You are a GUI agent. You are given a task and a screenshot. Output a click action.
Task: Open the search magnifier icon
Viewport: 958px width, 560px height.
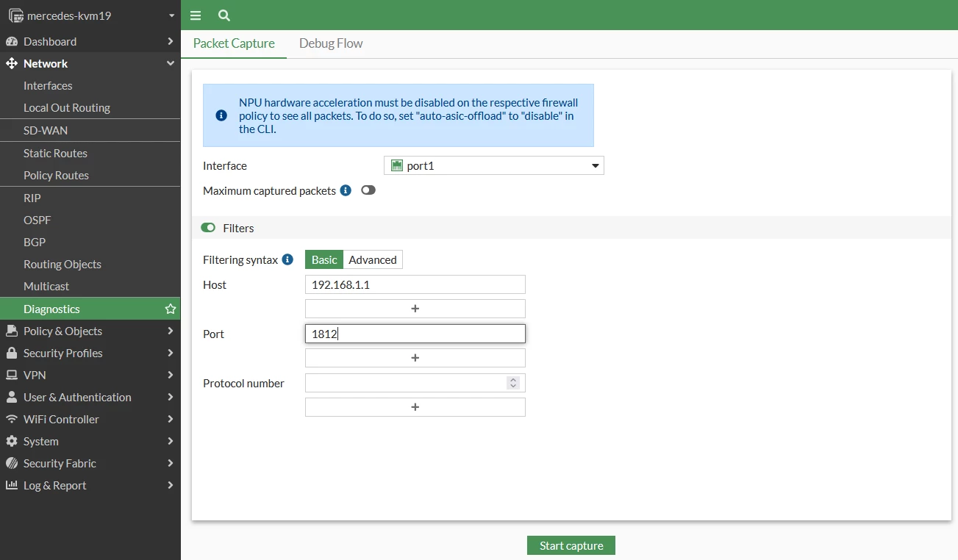[x=224, y=15]
